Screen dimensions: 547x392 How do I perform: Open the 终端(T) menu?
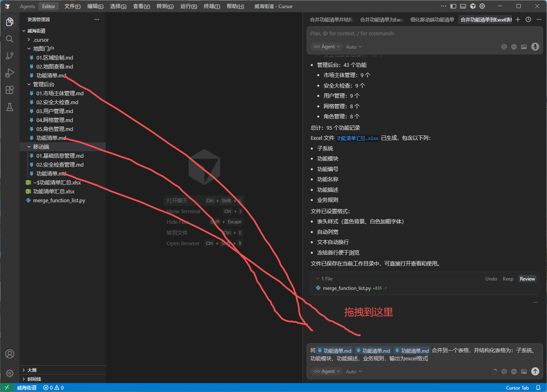212,6
